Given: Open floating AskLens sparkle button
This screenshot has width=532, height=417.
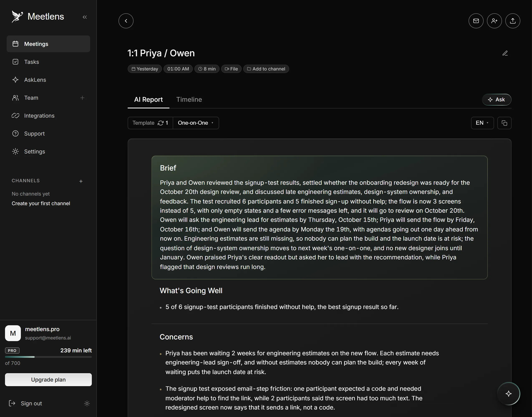Looking at the screenshot, I should click(x=509, y=393).
